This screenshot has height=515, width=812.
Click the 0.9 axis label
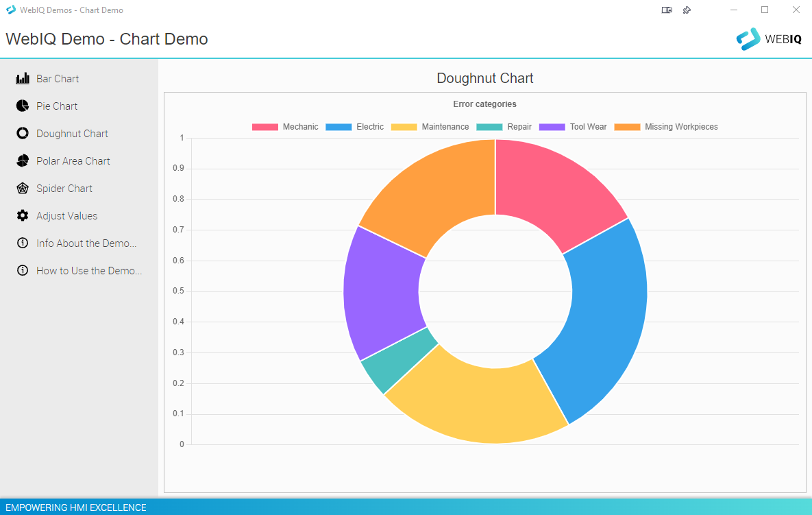tap(179, 169)
